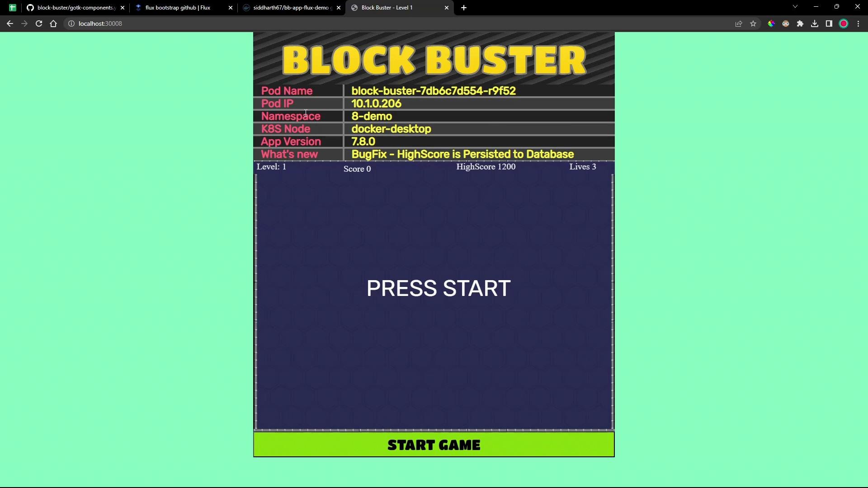Click the Score 0 label
Image resolution: width=868 pixels, height=488 pixels.
(x=357, y=169)
